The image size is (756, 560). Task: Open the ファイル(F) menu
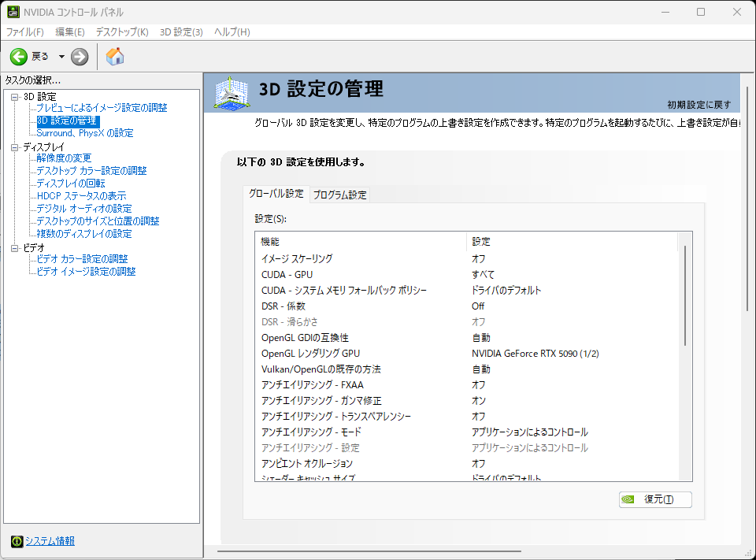click(x=25, y=32)
